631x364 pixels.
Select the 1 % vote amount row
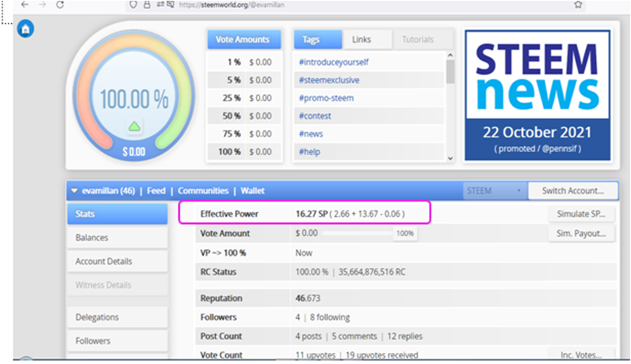[244, 62]
